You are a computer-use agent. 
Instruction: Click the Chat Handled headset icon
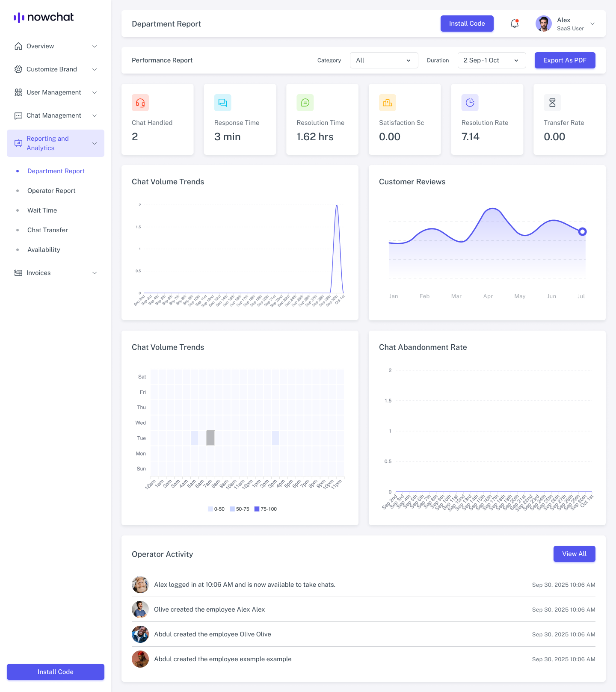140,103
